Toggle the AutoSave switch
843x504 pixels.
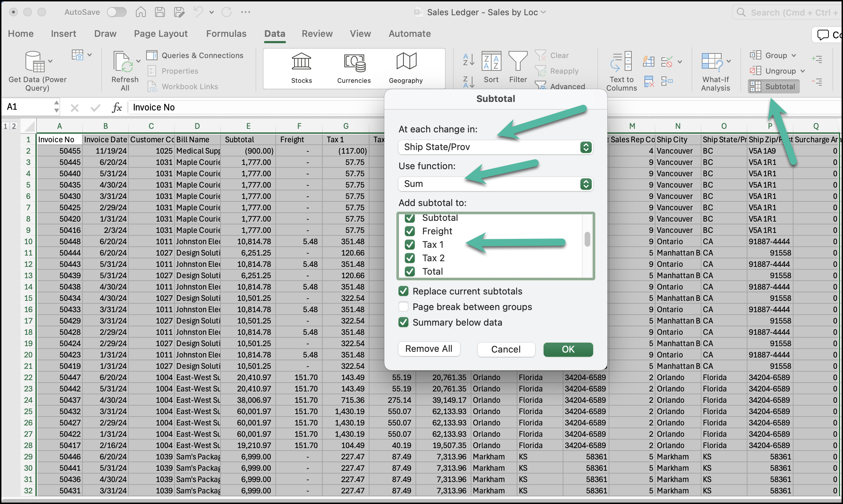[x=117, y=12]
